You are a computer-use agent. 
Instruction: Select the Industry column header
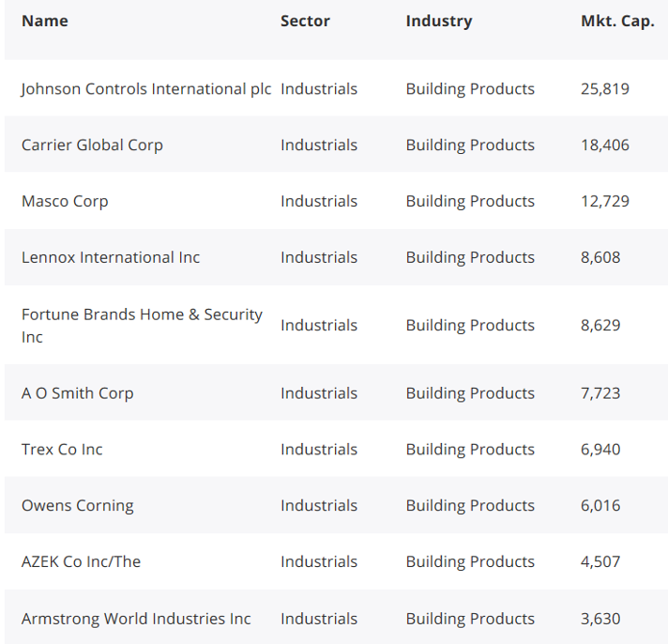coord(438,22)
